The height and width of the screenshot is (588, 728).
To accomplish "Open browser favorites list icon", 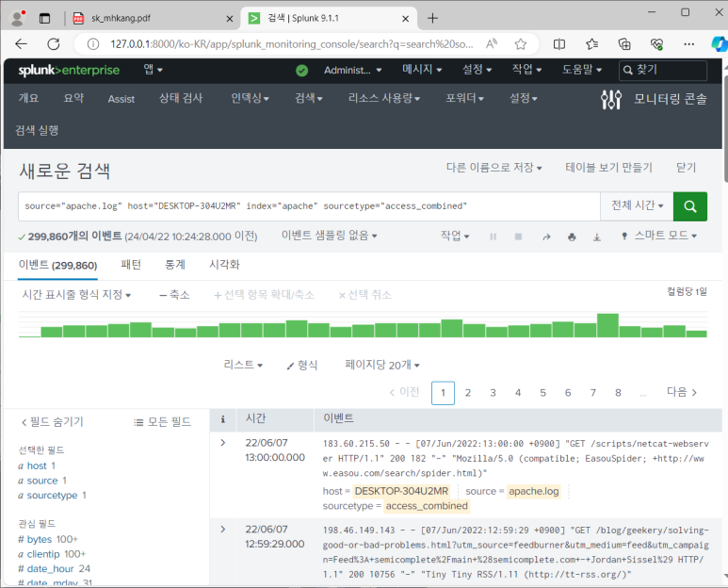I will pyautogui.click(x=592, y=44).
